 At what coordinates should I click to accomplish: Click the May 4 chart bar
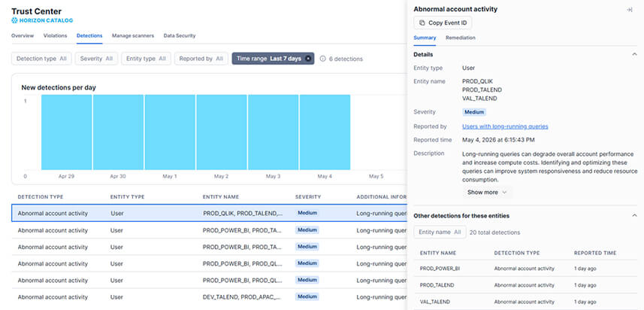click(325, 132)
